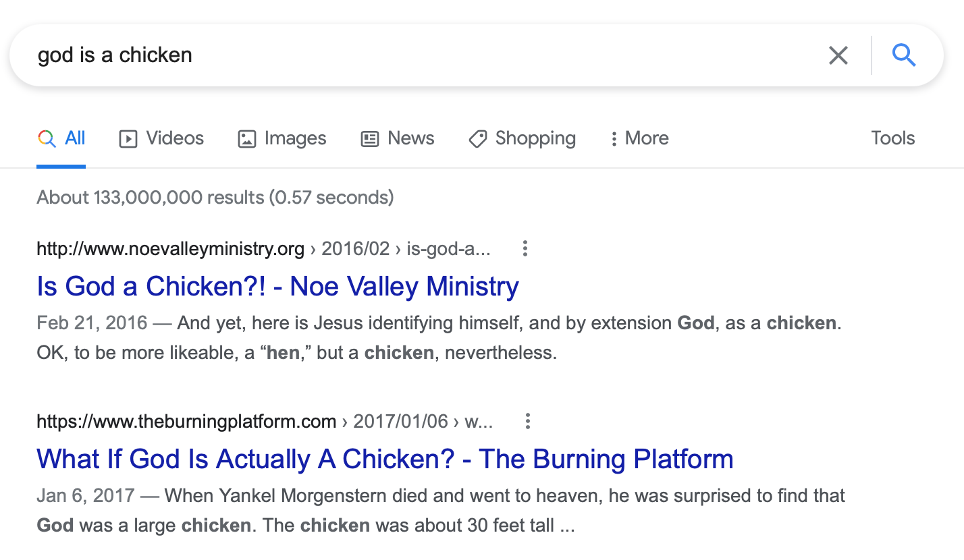Clear the search query with X

838,55
